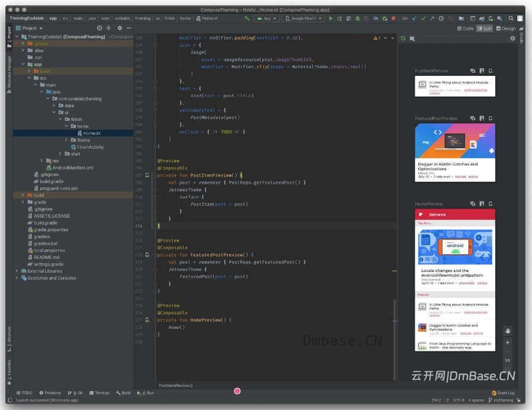
Task: Hide the Project panel with the minus icon
Action: pyautogui.click(x=128, y=28)
